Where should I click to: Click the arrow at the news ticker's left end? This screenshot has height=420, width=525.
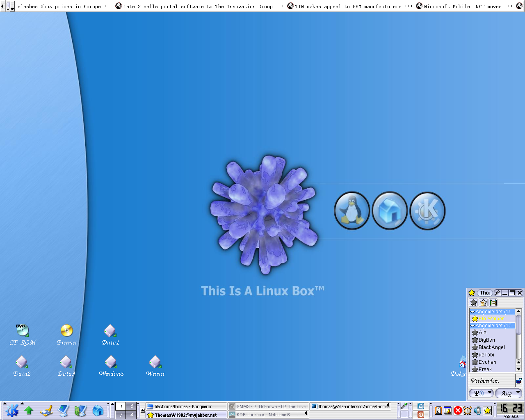point(2,6)
